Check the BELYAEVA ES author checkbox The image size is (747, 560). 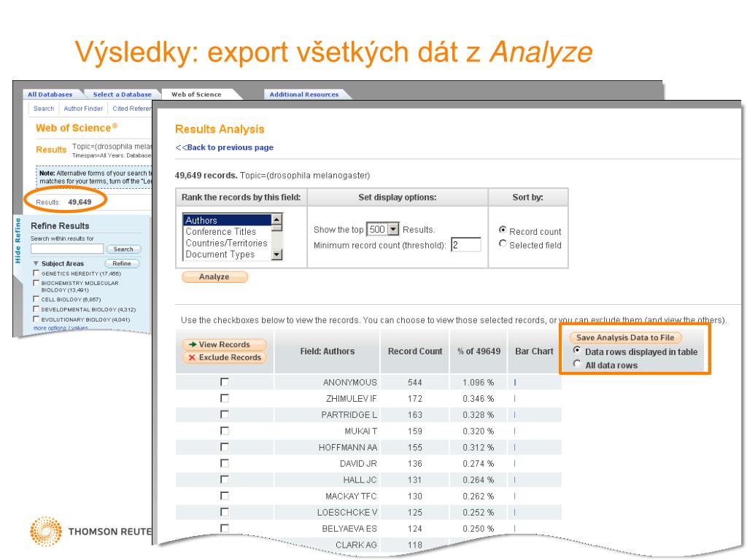[x=225, y=528]
